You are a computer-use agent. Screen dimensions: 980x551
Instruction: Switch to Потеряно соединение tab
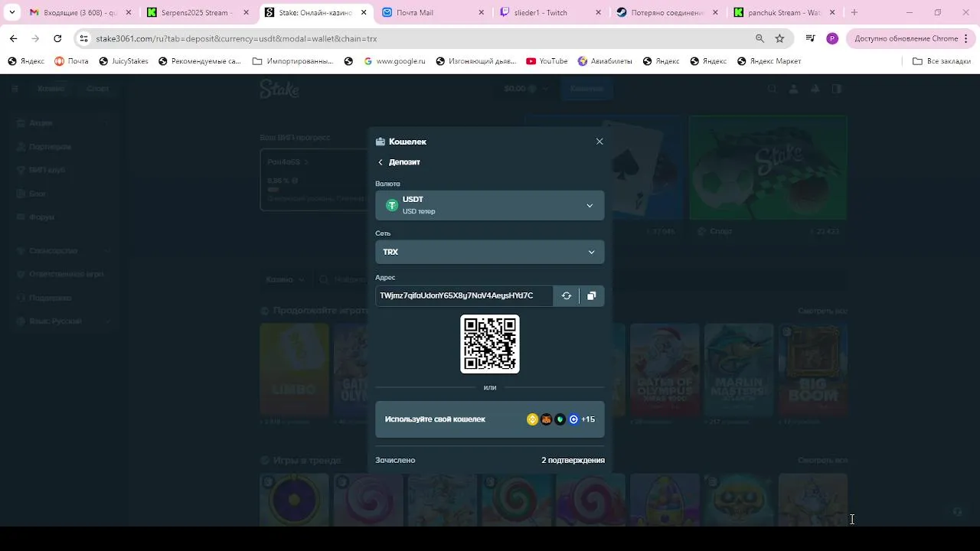(x=667, y=13)
